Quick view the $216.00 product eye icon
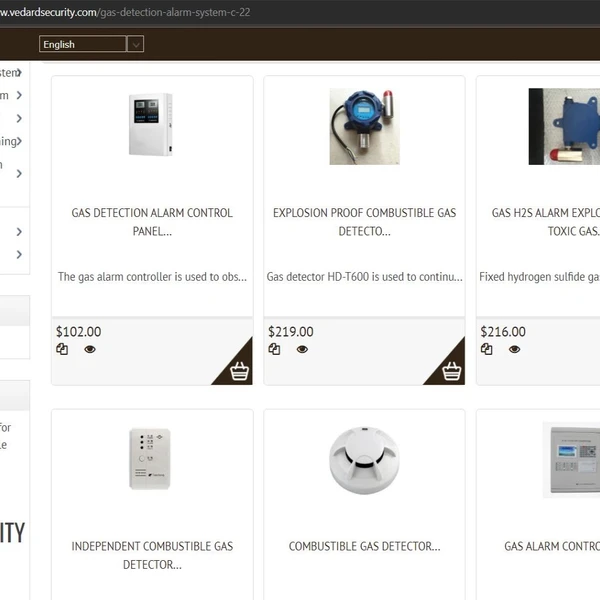The width and height of the screenshot is (600, 600). pyautogui.click(x=515, y=349)
